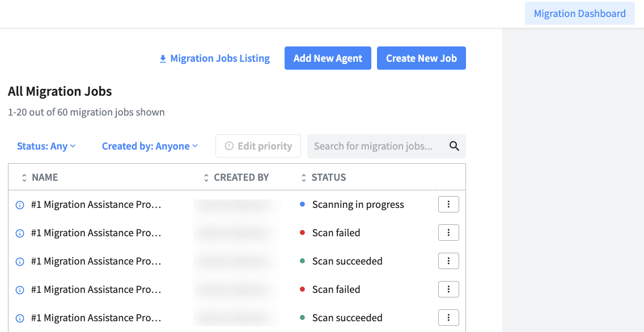
Task: Open the three-dot menu on the last row
Action: (448, 317)
